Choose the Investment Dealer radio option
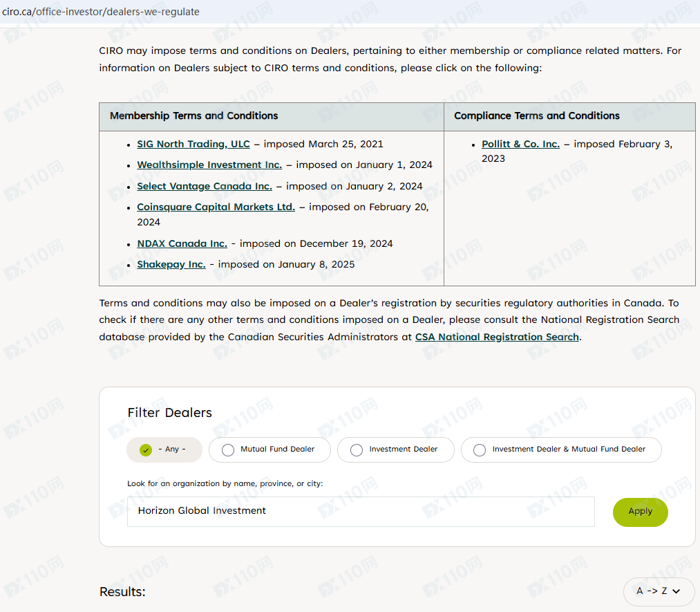The width and height of the screenshot is (700, 612). (x=357, y=449)
